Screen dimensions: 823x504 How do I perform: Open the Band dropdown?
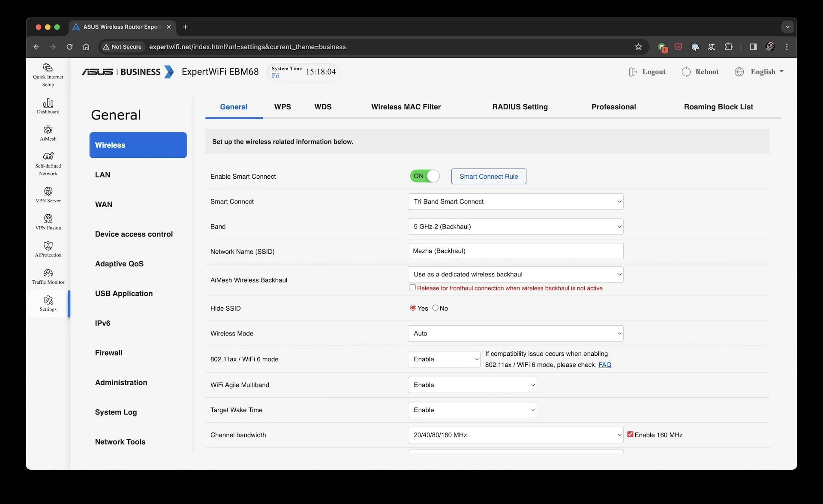(515, 226)
